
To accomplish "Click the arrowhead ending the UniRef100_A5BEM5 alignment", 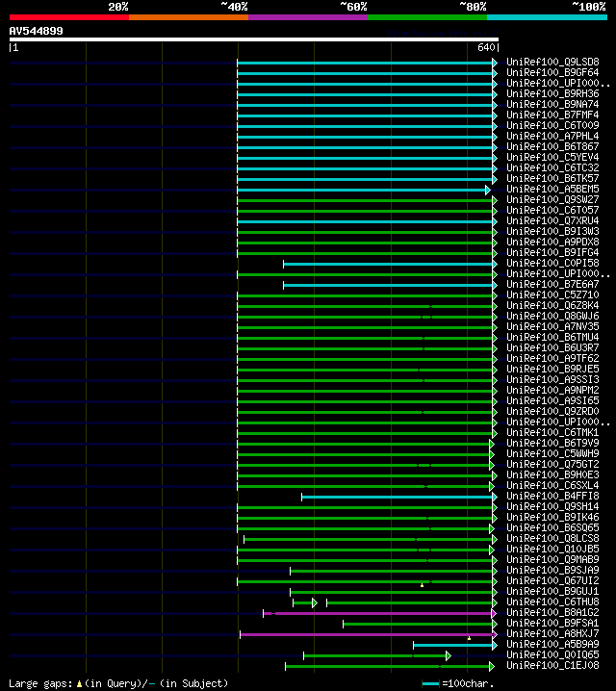I will click(x=487, y=190).
